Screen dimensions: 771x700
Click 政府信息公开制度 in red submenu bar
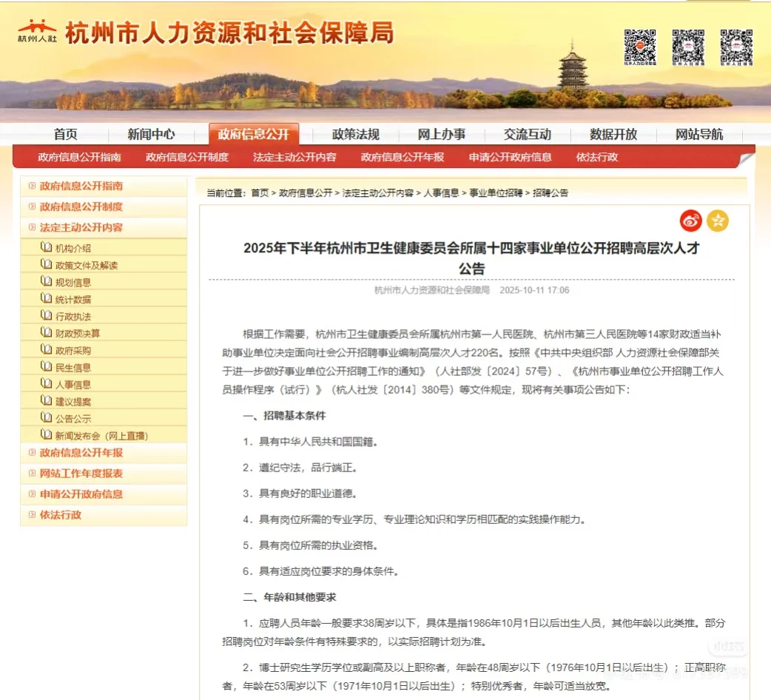coord(187,158)
